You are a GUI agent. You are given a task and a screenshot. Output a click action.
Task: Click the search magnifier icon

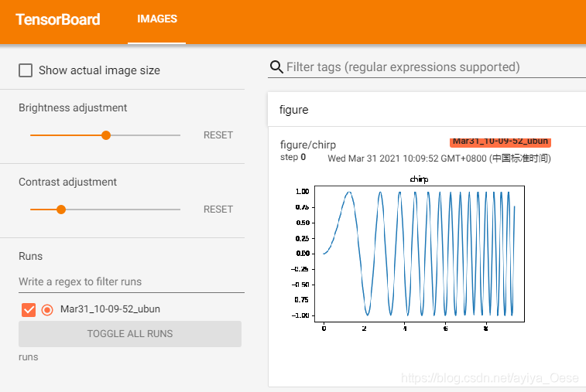click(276, 67)
